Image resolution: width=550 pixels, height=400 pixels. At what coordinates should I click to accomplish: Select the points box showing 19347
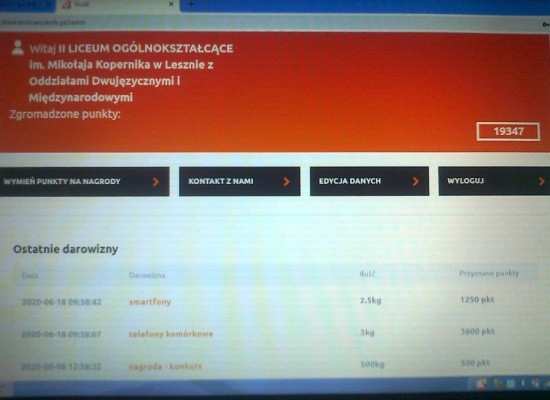pyautogui.click(x=508, y=132)
